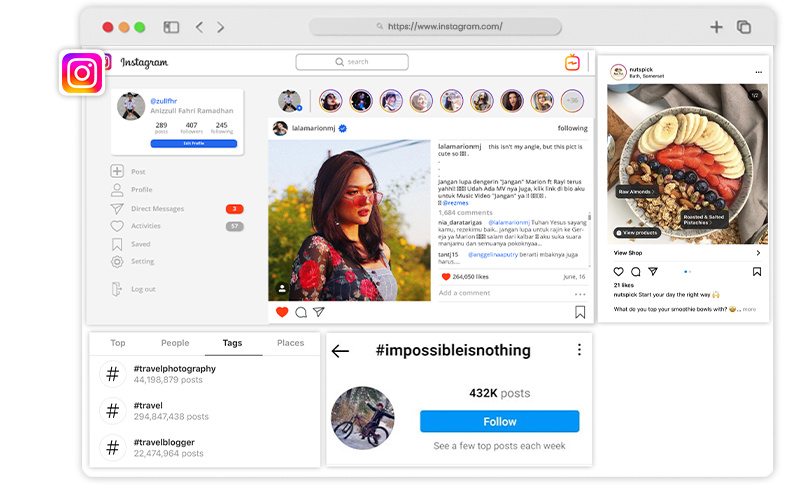
Task: Open three-dot options beside Add a comment
Action: coord(580,294)
